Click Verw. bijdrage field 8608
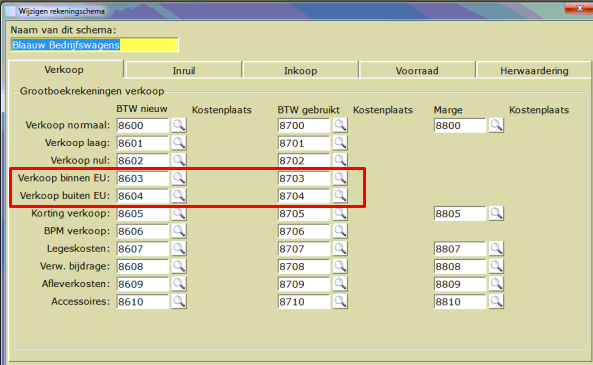 point(142,267)
